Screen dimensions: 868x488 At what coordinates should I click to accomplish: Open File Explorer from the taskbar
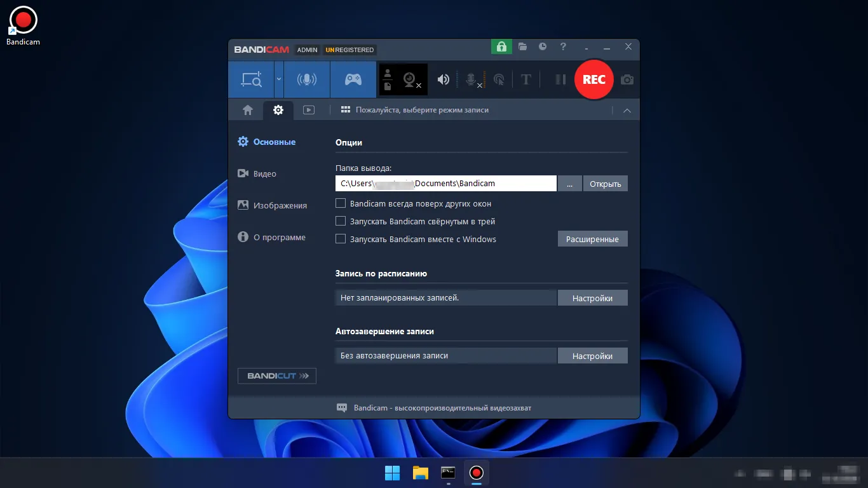pyautogui.click(x=421, y=473)
